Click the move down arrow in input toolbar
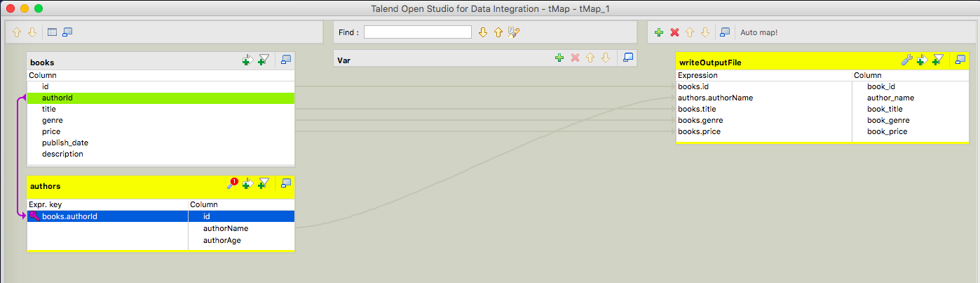This screenshot has height=283, width=980. (x=32, y=32)
